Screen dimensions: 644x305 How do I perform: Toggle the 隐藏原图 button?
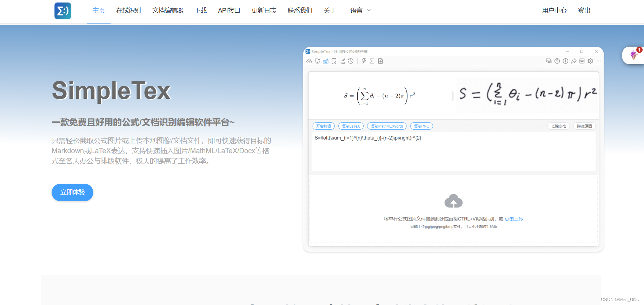point(584,126)
